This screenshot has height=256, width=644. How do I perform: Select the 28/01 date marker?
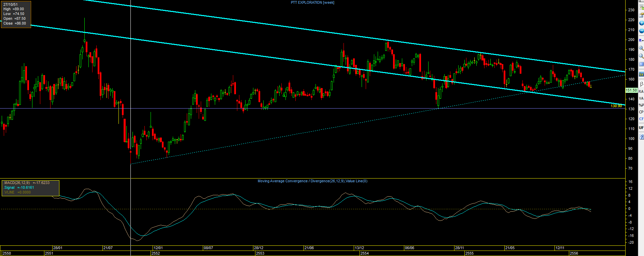57,248
